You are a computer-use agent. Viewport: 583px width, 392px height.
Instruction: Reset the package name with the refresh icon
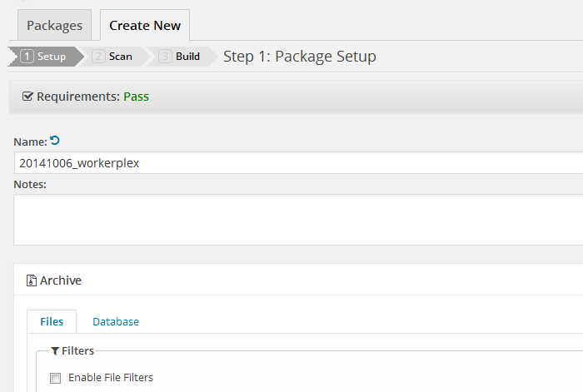click(x=55, y=141)
